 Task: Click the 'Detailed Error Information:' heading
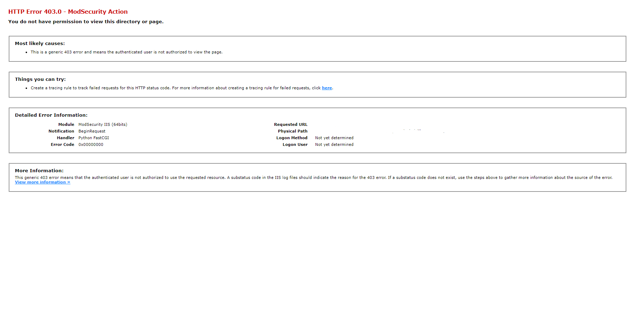tap(51, 115)
